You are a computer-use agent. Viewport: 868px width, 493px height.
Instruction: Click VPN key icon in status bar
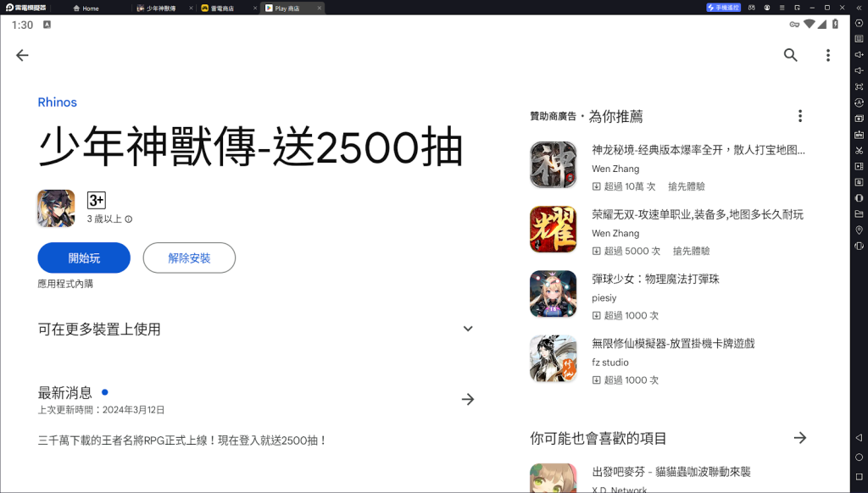(x=794, y=25)
